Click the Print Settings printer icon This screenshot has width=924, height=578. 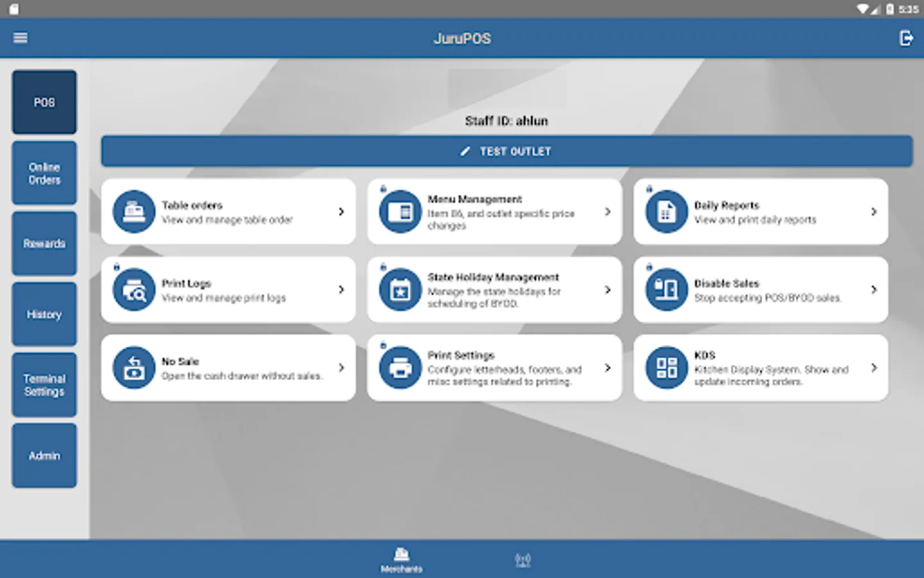pos(400,368)
